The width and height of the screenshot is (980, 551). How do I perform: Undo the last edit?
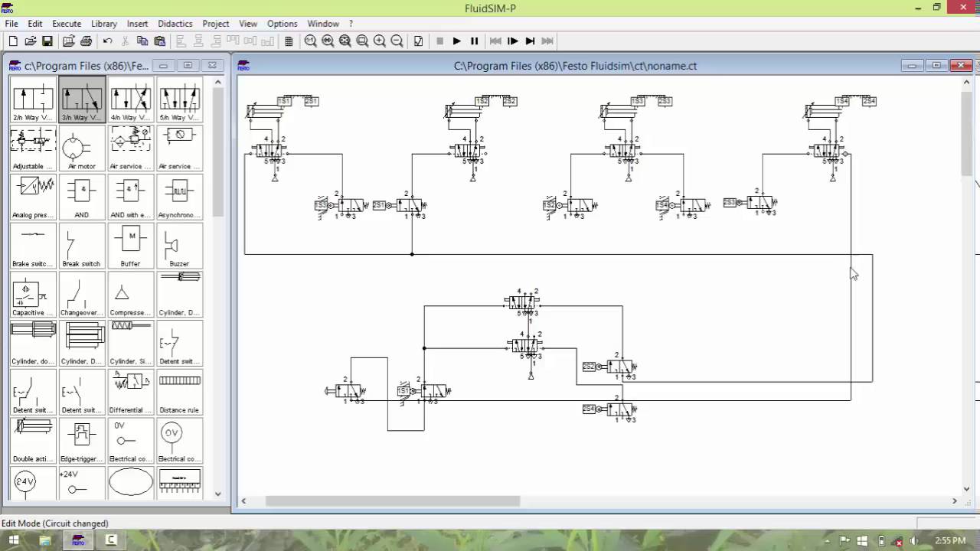pos(107,41)
